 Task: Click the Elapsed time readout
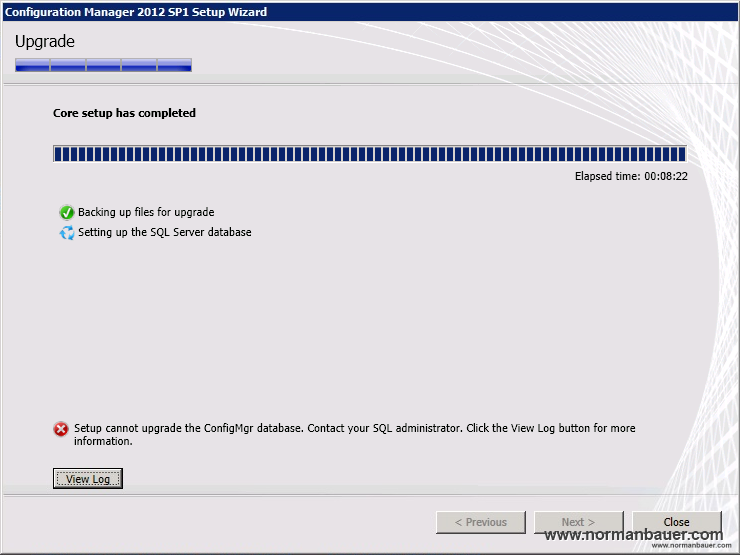pyautogui.click(x=630, y=176)
